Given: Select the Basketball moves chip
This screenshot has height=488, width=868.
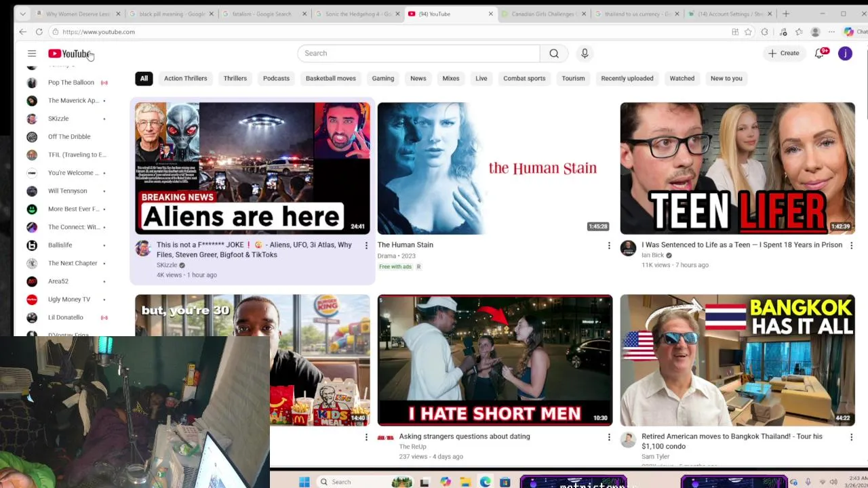Looking at the screenshot, I should 330,79.
